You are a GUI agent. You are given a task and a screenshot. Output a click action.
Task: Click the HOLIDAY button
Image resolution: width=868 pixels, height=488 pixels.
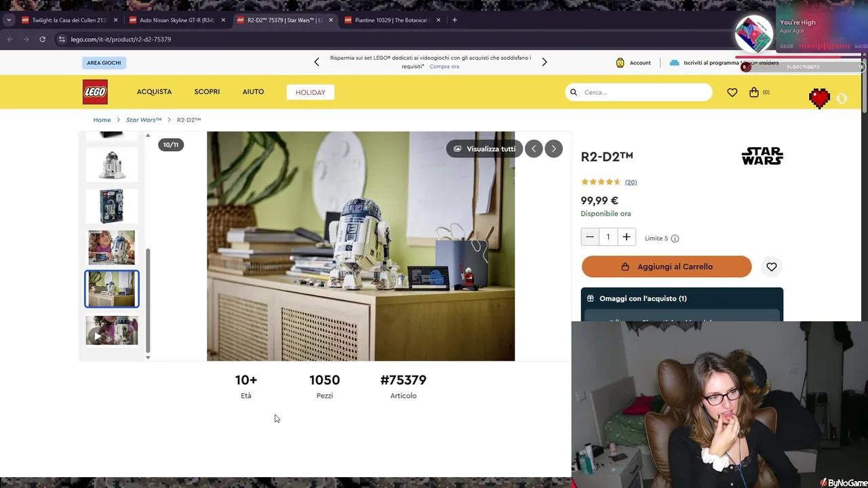pos(311,92)
